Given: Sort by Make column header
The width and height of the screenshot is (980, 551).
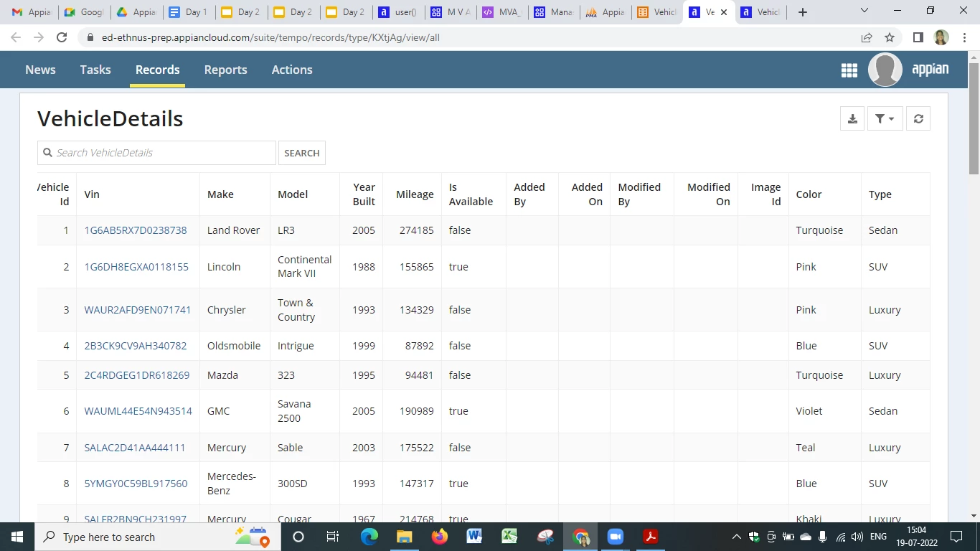Looking at the screenshot, I should click(220, 194).
